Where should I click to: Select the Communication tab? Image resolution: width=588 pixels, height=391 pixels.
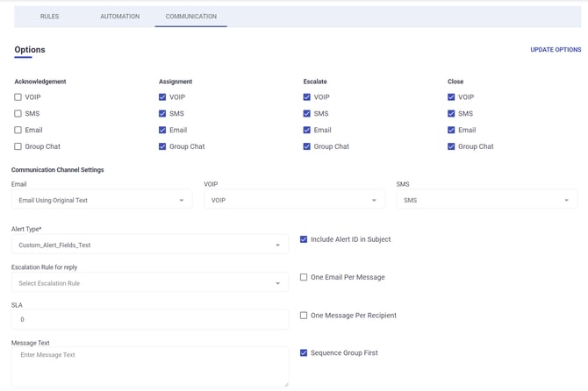(x=190, y=16)
